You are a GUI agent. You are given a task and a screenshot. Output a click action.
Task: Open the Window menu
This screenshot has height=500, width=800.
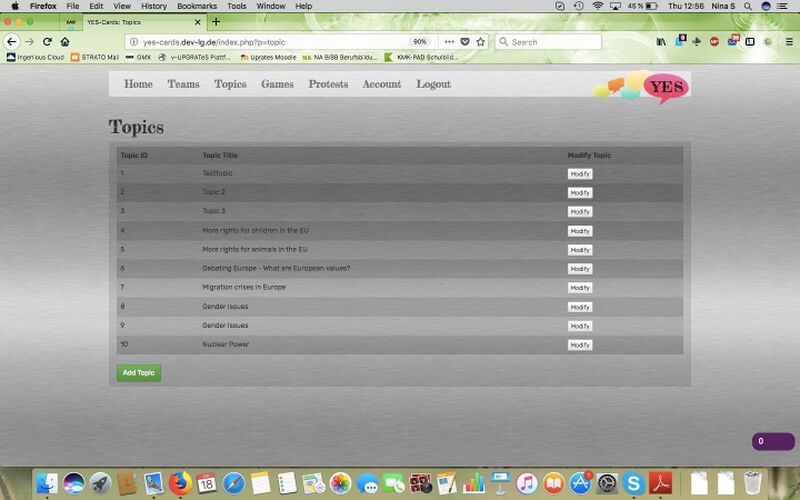click(270, 6)
